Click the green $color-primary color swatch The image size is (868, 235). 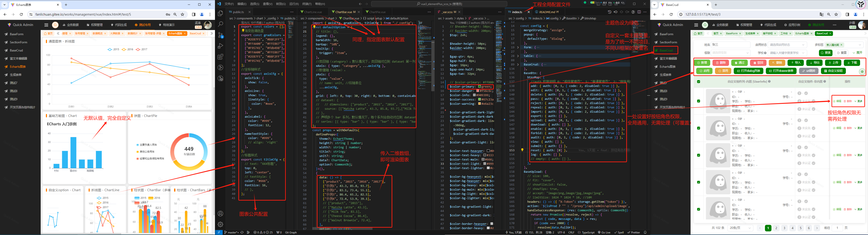tap(479, 86)
